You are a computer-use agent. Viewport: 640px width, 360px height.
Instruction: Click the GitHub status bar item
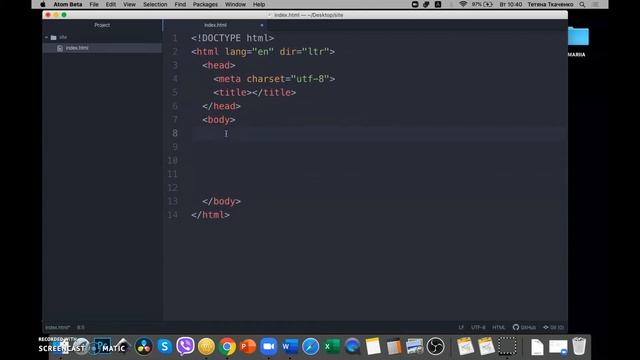(x=524, y=327)
